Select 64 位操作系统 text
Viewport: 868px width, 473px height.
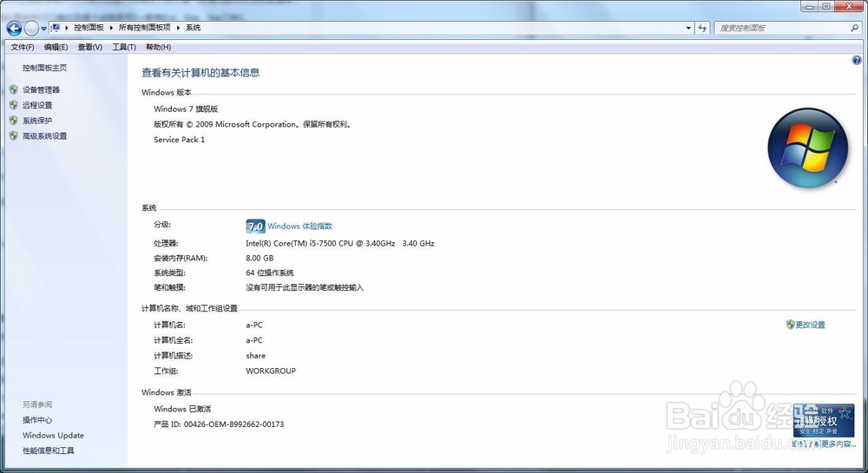tap(270, 273)
